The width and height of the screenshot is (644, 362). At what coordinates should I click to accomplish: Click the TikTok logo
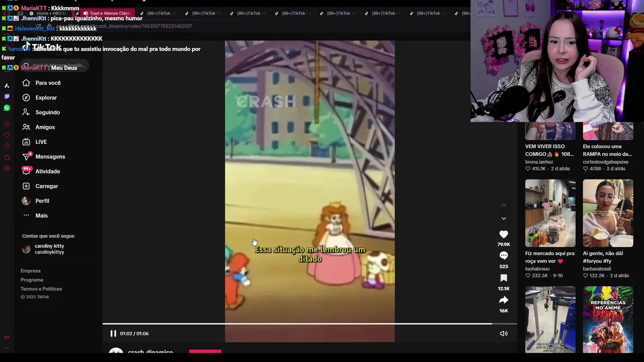[41, 48]
